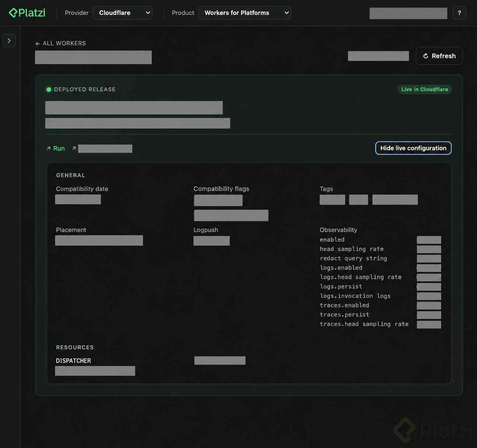
Task: Expand the collapsed sidebar with chevron
Action: (9, 41)
